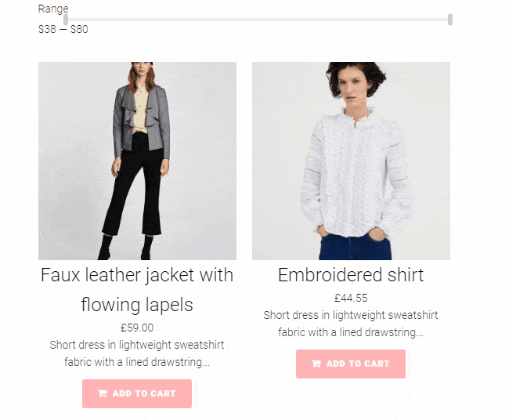Click ADD TO CART text under the shirt

(x=358, y=364)
